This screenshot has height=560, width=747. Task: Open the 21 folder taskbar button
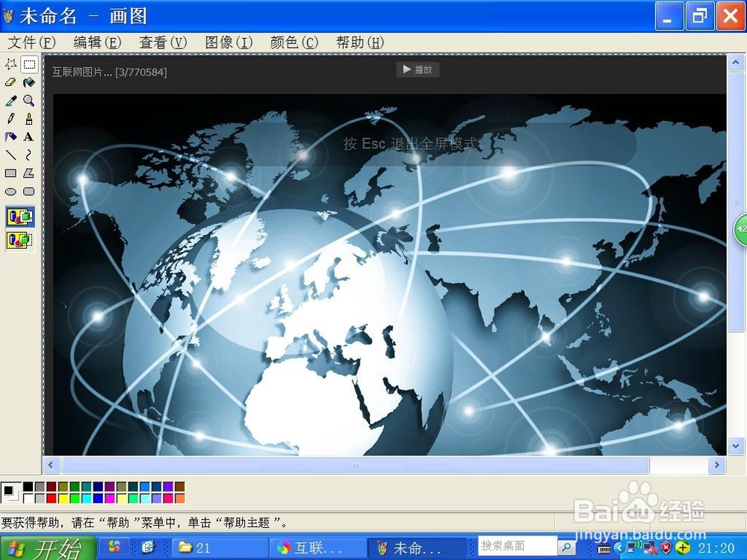click(x=219, y=548)
